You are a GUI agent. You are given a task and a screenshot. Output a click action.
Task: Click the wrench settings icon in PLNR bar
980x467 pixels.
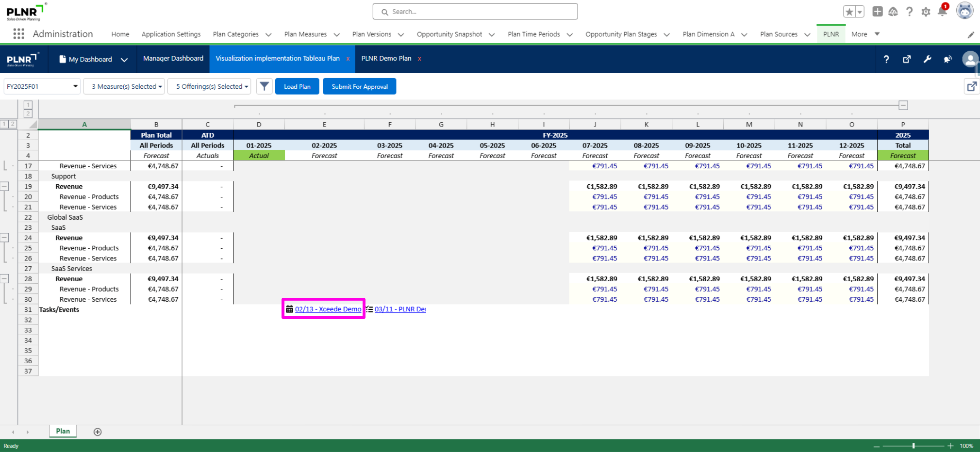pos(927,59)
